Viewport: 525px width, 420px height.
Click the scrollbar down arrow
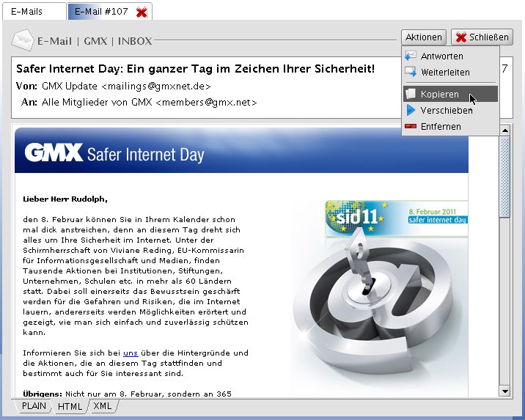pos(504,391)
